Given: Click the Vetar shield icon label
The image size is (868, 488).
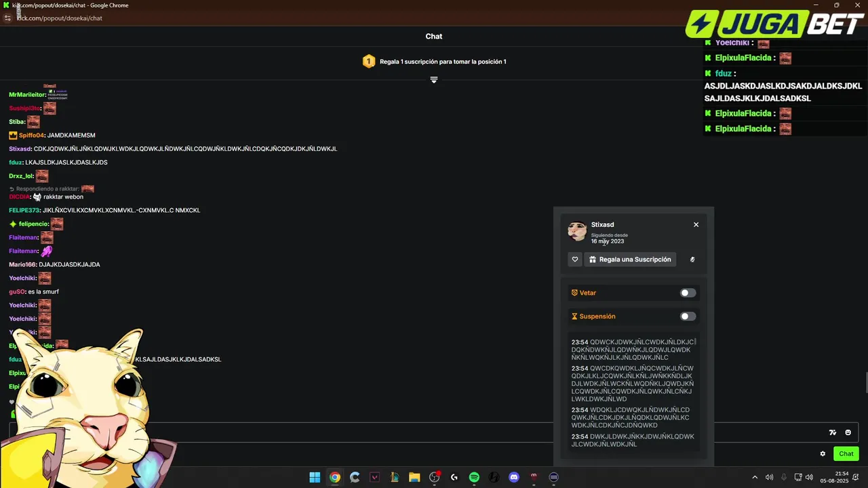Looking at the screenshot, I should point(574,293).
